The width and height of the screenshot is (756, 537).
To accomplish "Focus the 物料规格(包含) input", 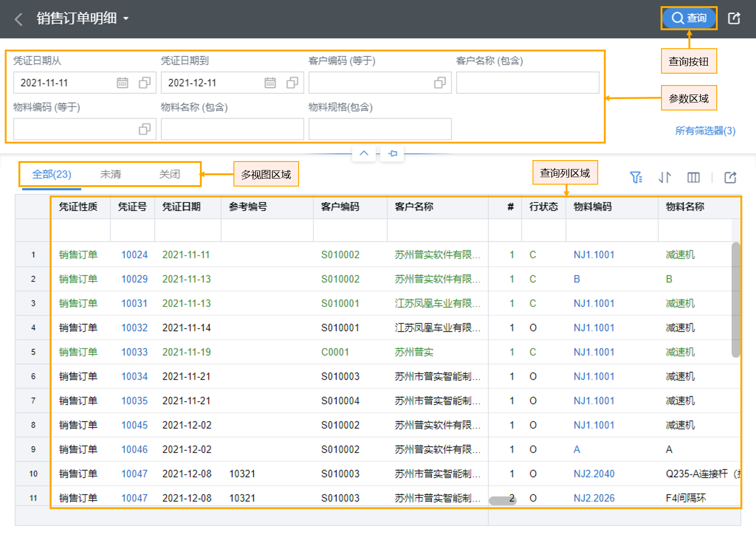I will pos(380,129).
